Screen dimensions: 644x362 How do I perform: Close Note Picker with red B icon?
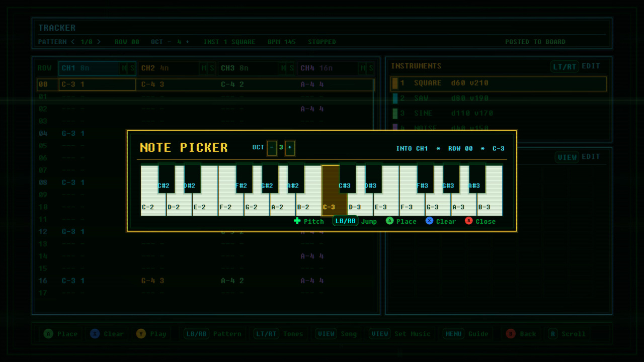point(469,221)
